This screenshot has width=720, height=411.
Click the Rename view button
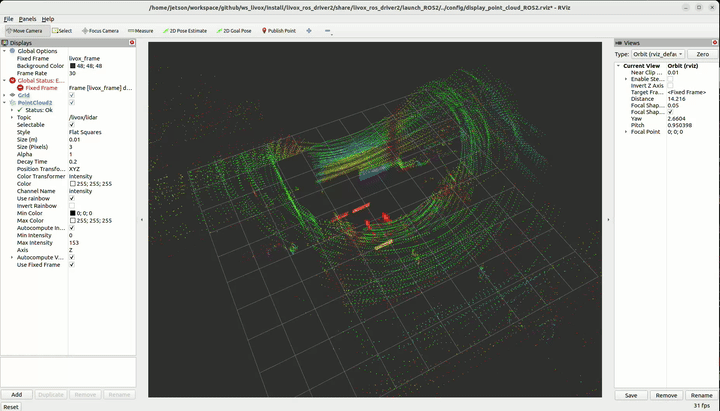point(702,395)
